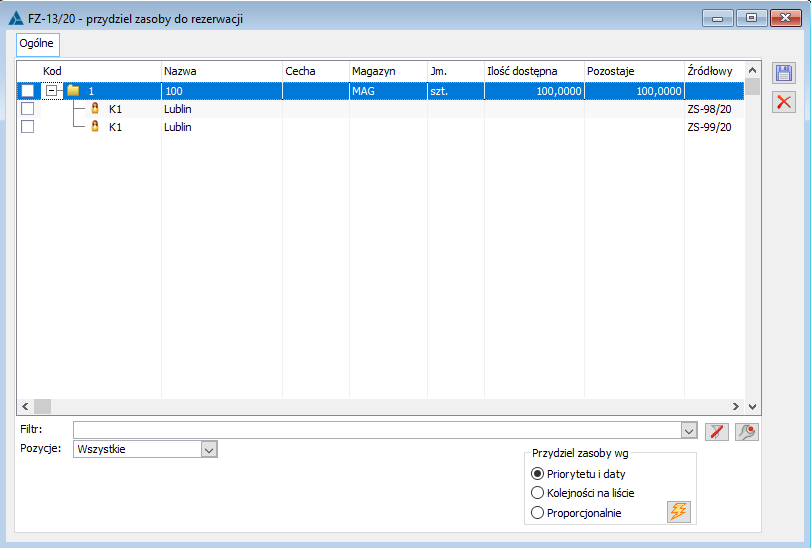The height and width of the screenshot is (548, 811).
Task: Maximize the FZ-13/20 window
Action: pyautogui.click(x=752, y=18)
